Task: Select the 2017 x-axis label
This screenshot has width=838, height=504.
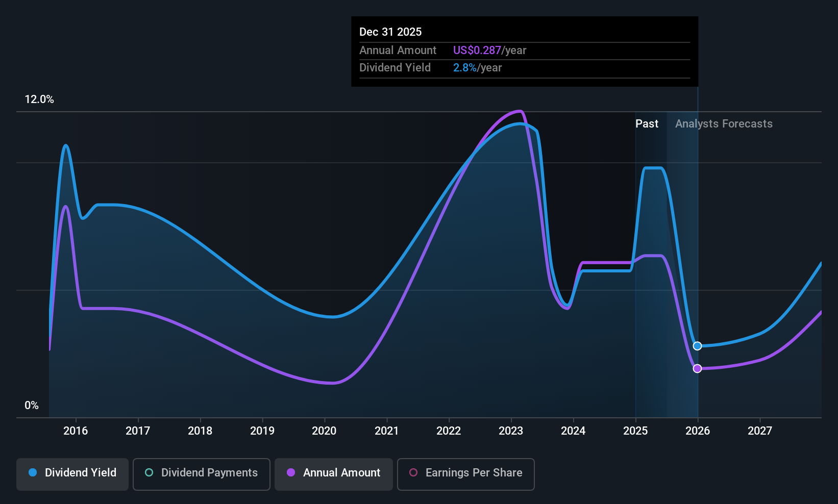Action: pos(138,431)
